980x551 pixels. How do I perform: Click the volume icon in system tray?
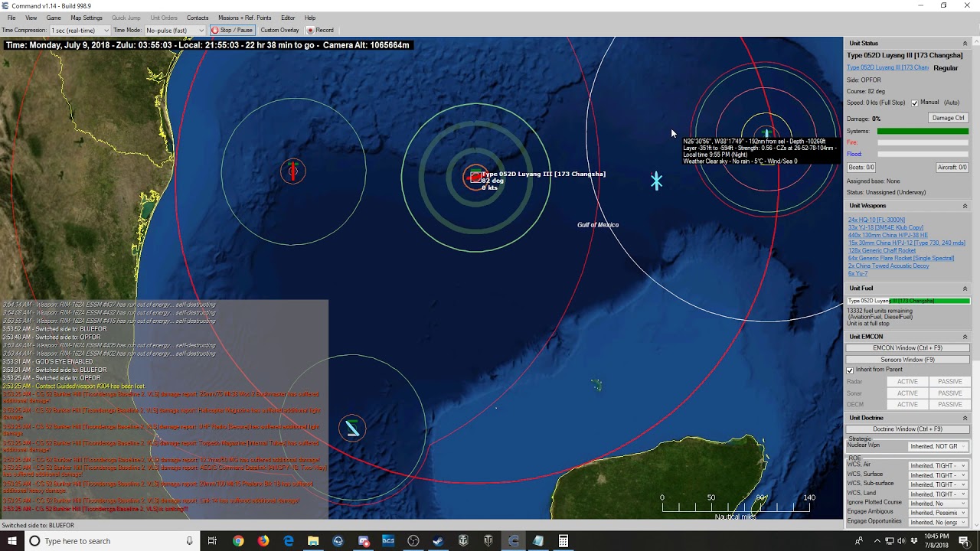coord(901,541)
